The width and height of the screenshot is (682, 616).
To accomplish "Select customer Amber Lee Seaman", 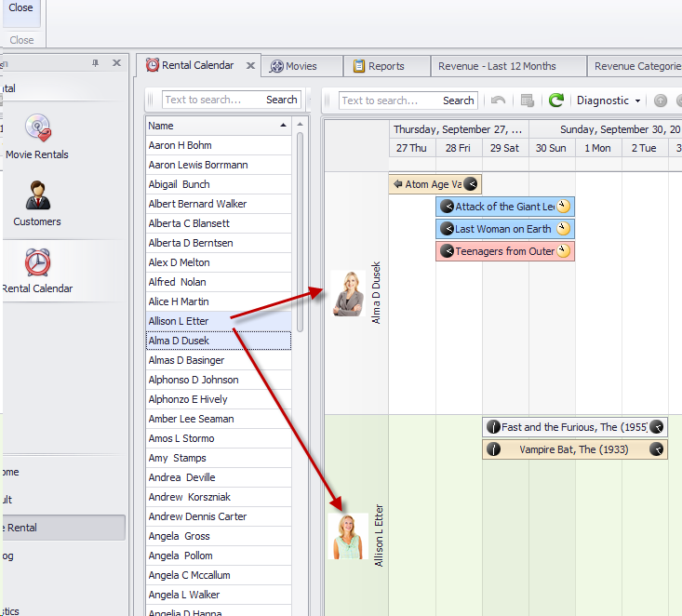I will (219, 419).
